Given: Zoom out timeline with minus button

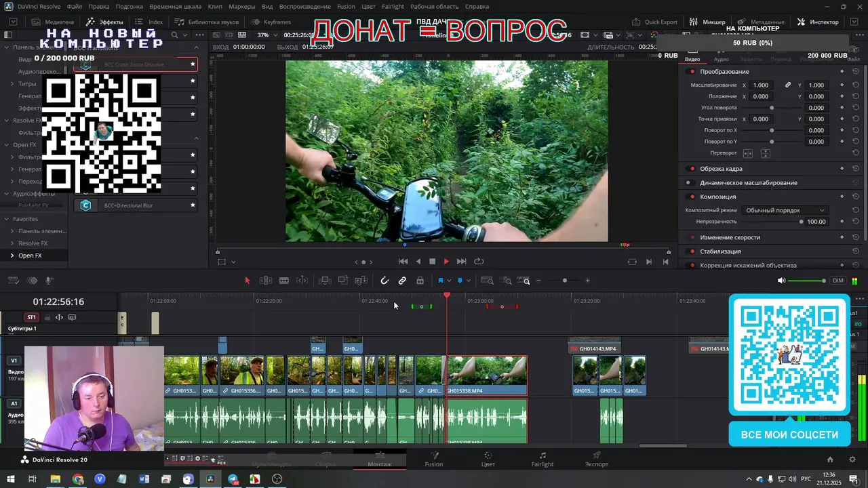Looking at the screenshot, I should coord(539,281).
